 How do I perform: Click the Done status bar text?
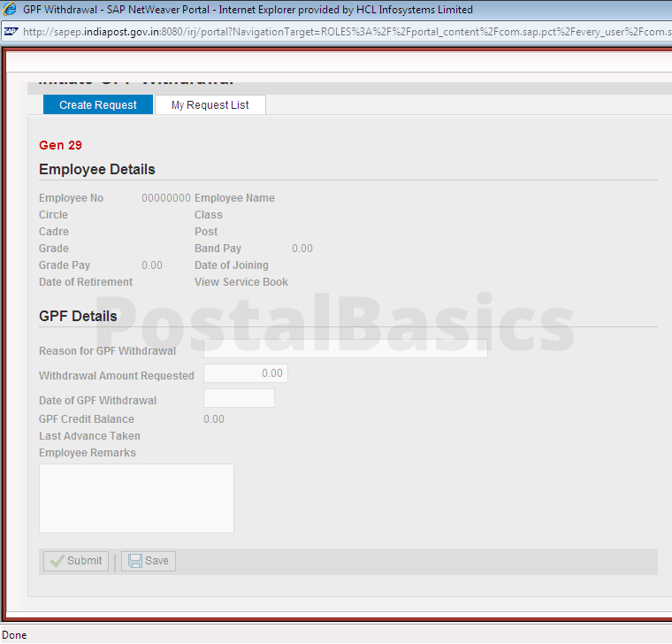[x=14, y=634]
